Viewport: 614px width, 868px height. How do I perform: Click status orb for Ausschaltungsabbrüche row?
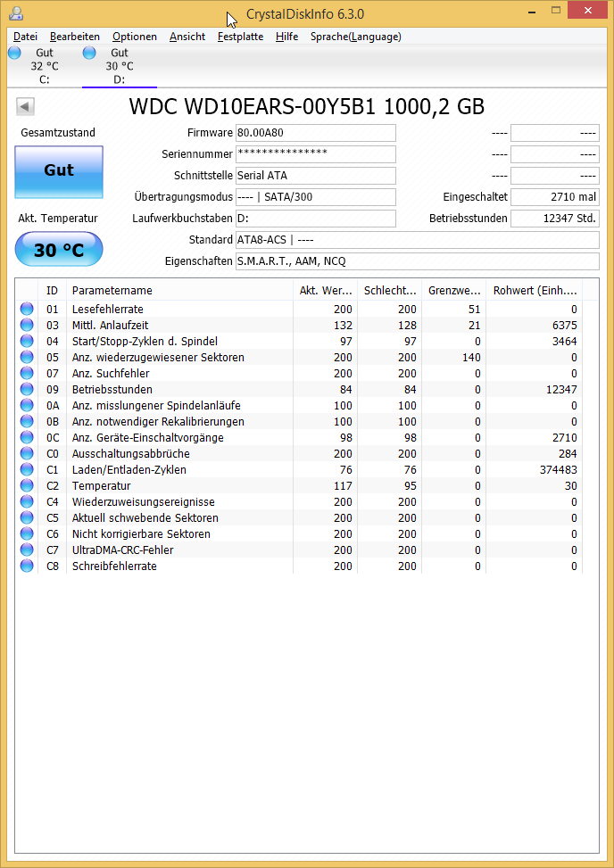[x=27, y=453]
